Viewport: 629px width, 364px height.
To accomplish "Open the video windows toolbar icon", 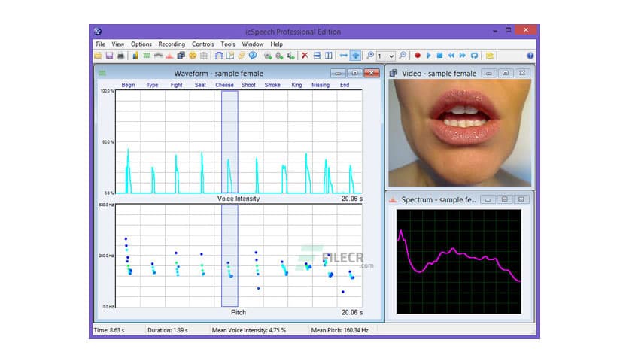I will (x=181, y=56).
